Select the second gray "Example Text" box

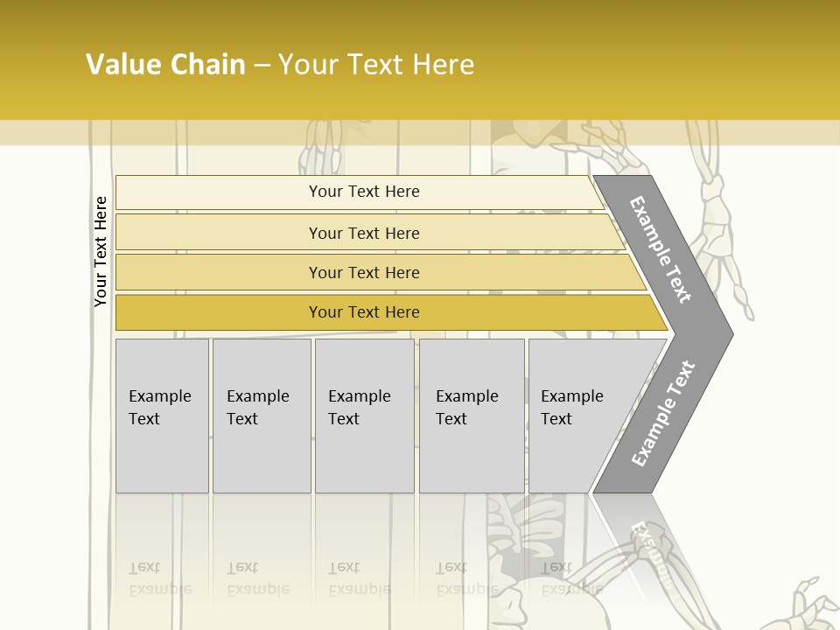click(x=261, y=416)
